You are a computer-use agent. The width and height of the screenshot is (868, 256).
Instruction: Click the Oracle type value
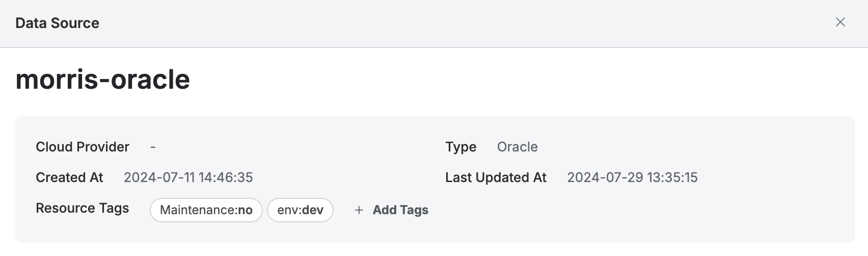coord(518,147)
